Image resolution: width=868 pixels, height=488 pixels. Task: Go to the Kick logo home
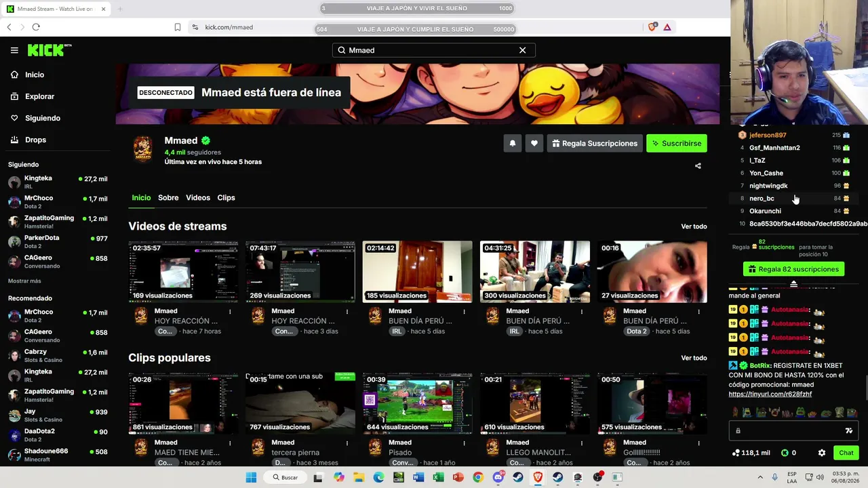pyautogui.click(x=49, y=50)
